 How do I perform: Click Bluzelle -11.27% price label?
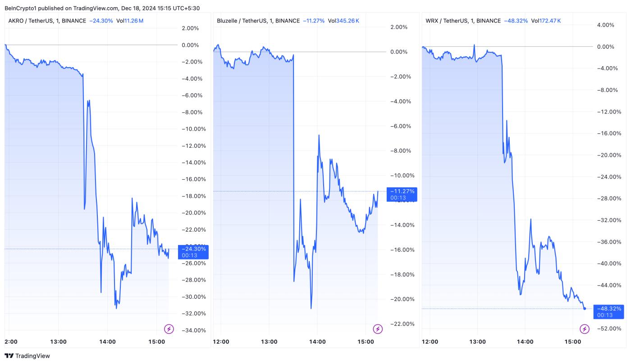pos(402,194)
